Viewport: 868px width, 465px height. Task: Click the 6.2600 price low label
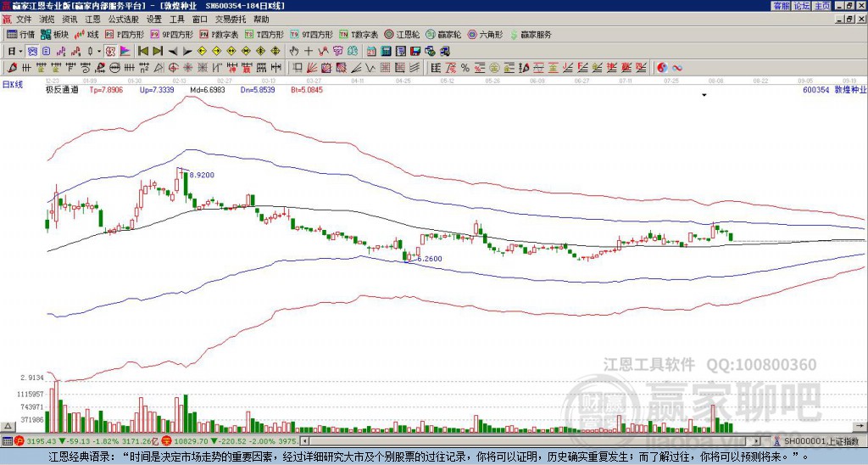[430, 259]
